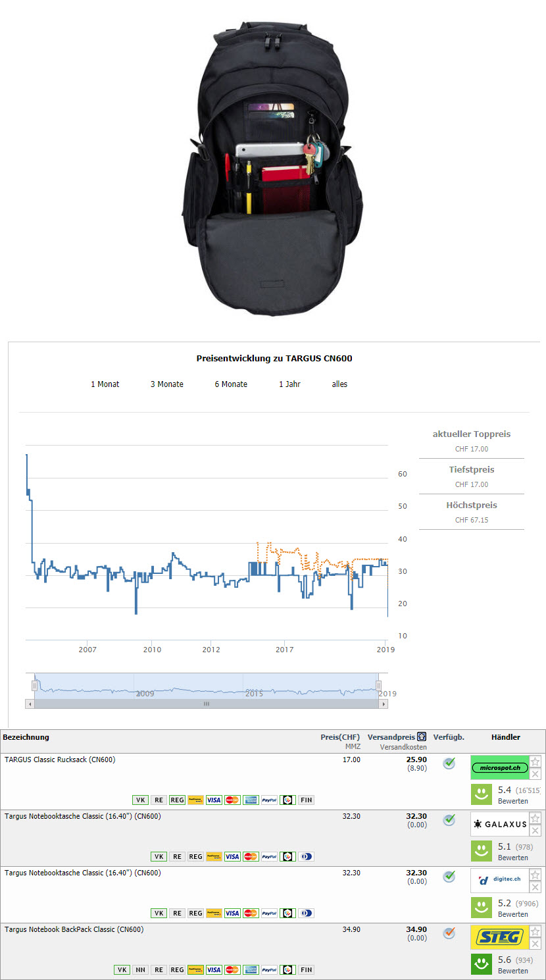Viewport: 546px width, 980px height.
Task: Mark microspot.ch as favorite with star
Action: tap(535, 761)
